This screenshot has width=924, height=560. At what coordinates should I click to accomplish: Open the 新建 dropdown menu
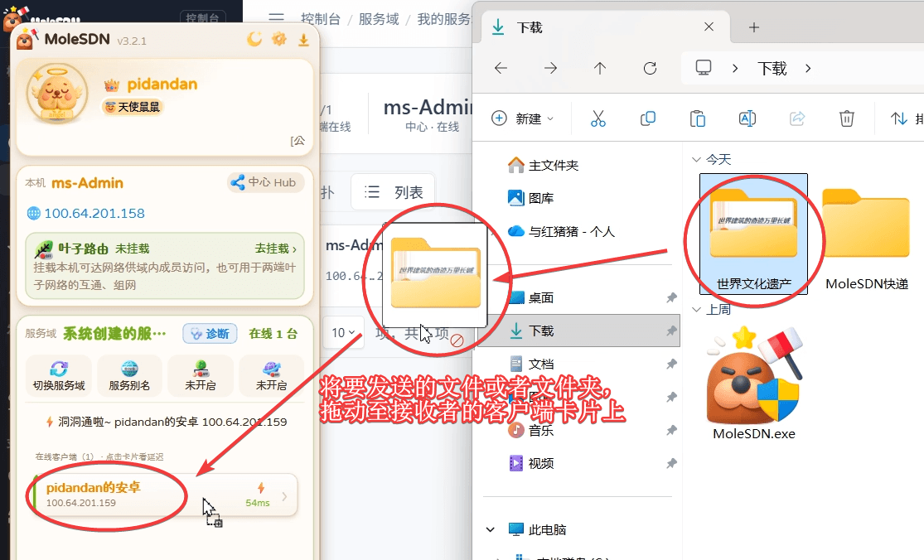(523, 118)
